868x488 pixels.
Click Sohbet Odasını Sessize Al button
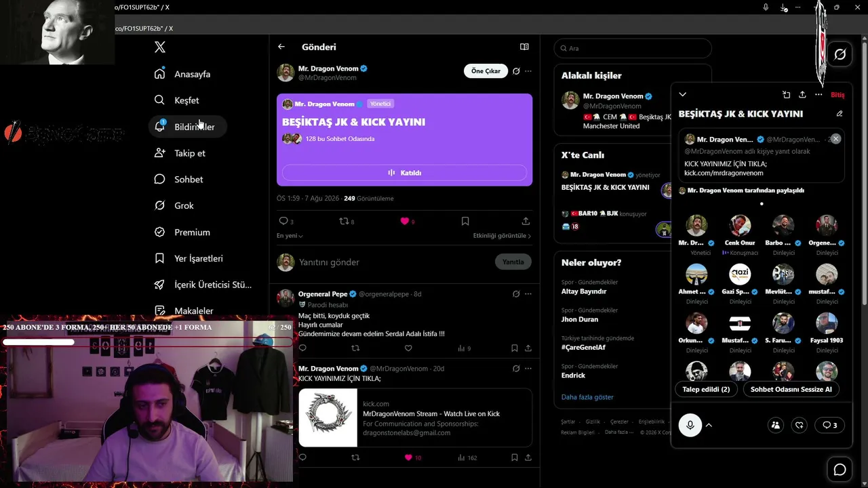[x=791, y=389]
